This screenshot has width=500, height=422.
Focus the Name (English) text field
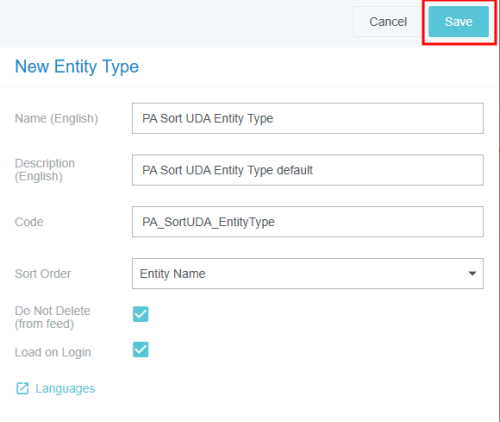(x=308, y=118)
